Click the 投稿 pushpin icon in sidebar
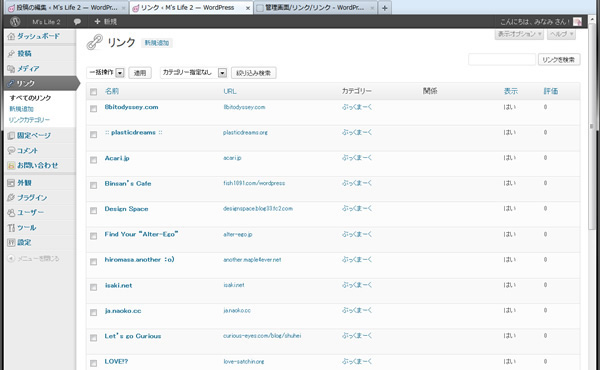Image resolution: width=600 pixels, height=370 pixels. tap(11, 54)
